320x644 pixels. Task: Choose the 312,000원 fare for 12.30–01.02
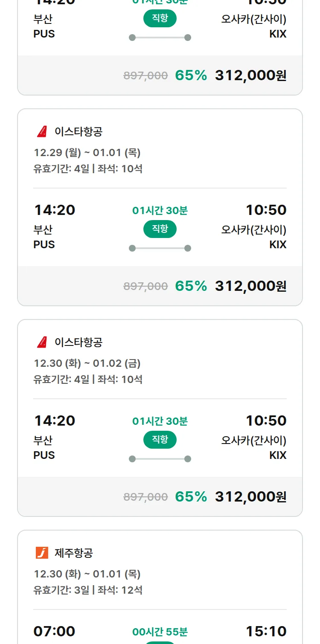point(250,496)
